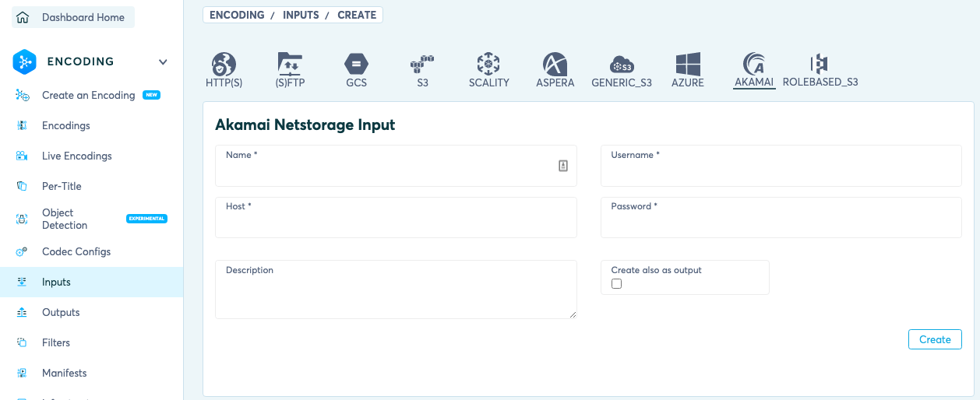Select the ROLEBASED_S3 input type icon

click(x=820, y=64)
